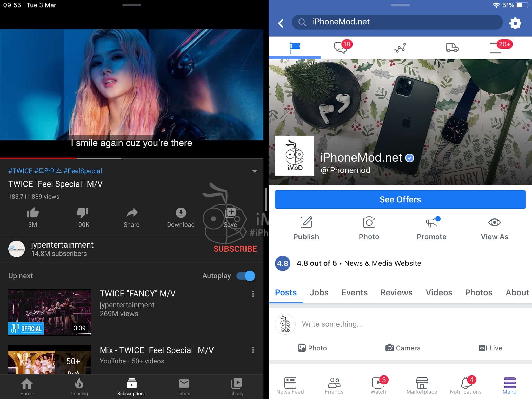Tap the iMoD page profile picture

[x=295, y=156]
